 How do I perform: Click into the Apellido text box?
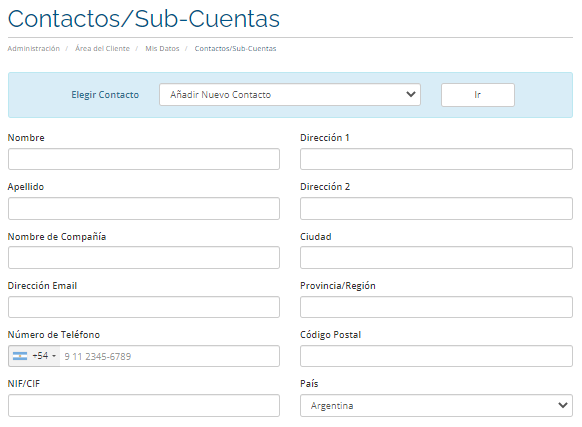(x=144, y=208)
